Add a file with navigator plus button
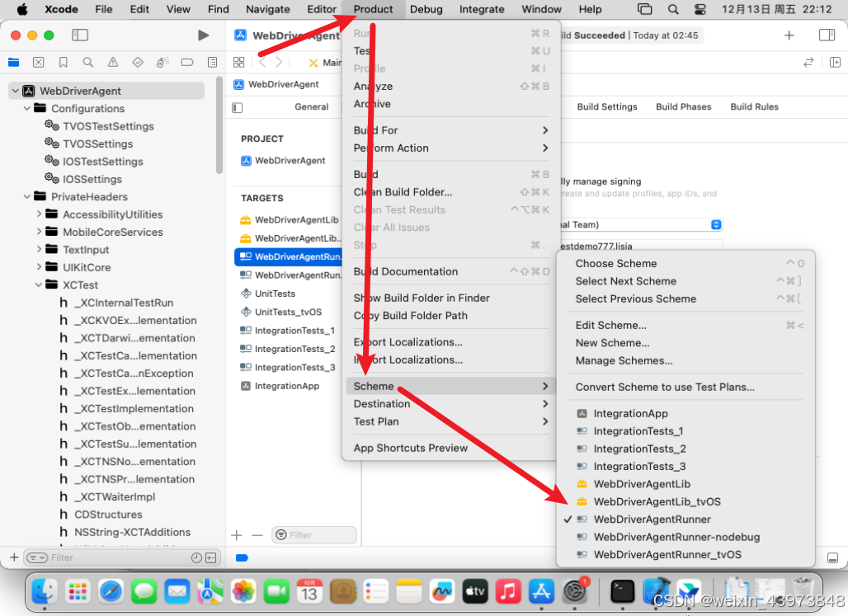Viewport: 848px width, 616px height. (x=14, y=557)
